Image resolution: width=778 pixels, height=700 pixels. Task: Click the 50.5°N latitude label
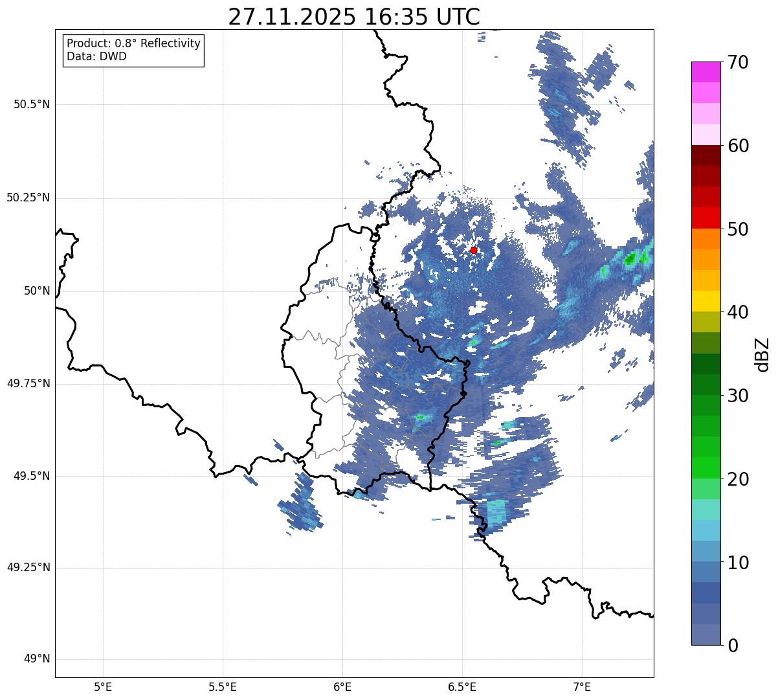(32, 104)
